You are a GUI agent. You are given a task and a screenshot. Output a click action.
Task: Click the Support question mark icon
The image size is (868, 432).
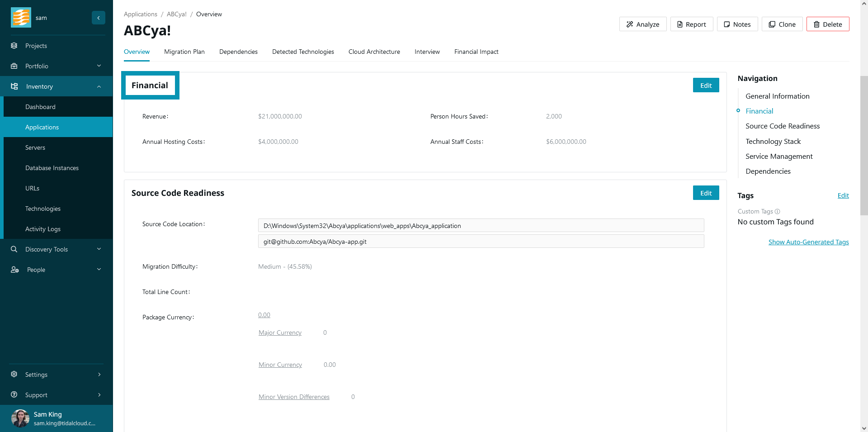[x=14, y=395]
